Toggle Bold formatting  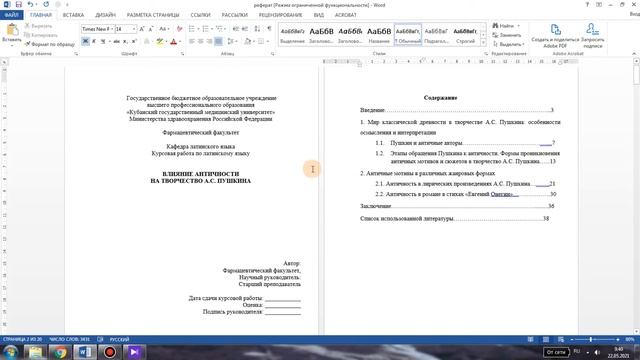pos(85,41)
